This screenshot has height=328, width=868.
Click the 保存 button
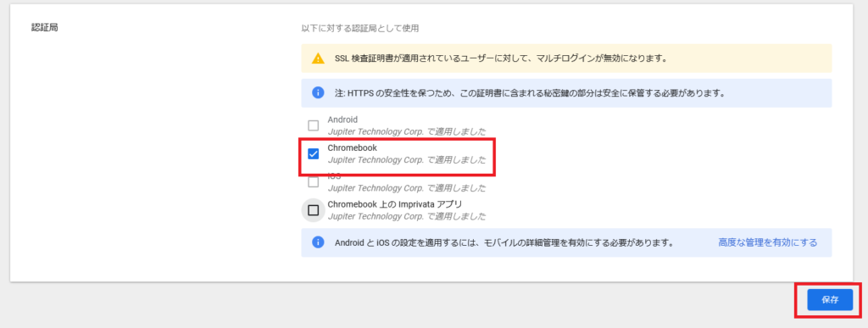point(830,300)
